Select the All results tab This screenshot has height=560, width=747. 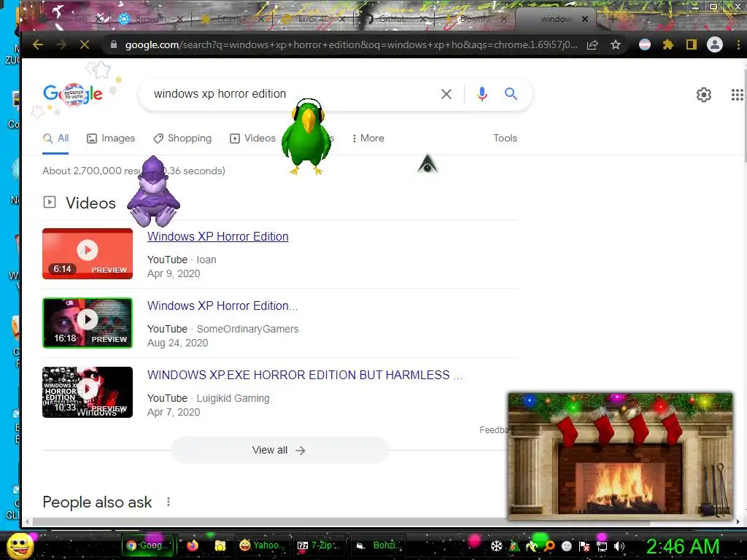coord(55,138)
